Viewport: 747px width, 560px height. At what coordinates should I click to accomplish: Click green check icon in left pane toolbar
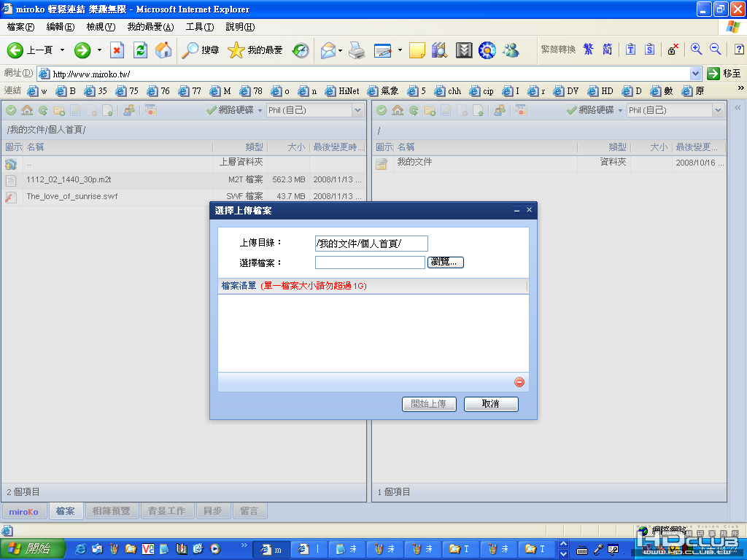tap(11, 111)
